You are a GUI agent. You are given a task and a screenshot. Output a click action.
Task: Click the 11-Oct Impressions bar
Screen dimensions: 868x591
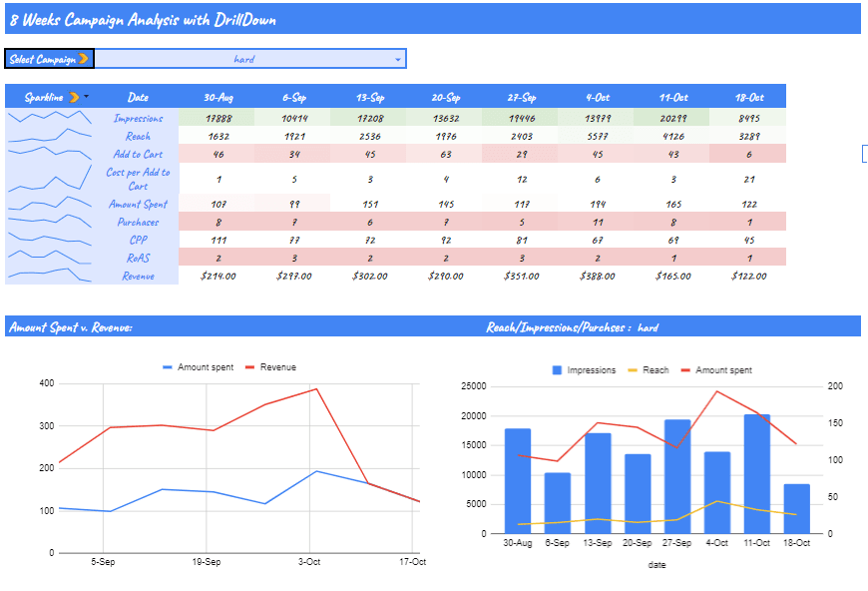[x=756, y=473]
